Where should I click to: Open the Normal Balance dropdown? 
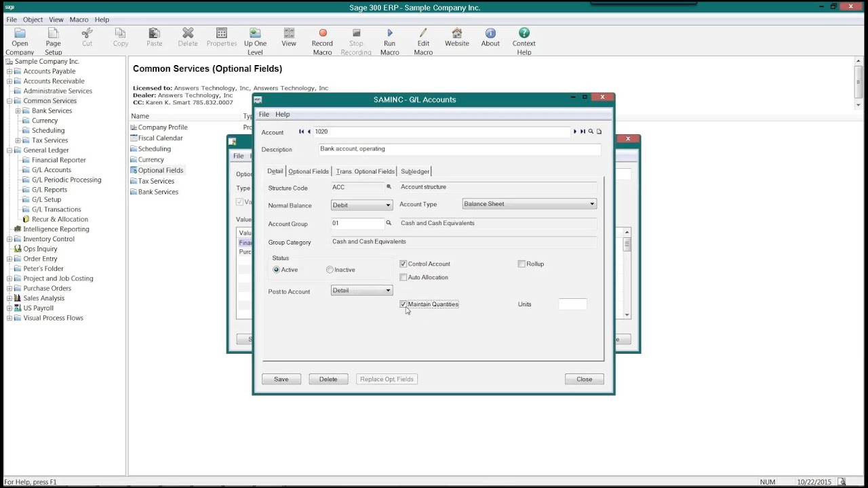[361, 205]
